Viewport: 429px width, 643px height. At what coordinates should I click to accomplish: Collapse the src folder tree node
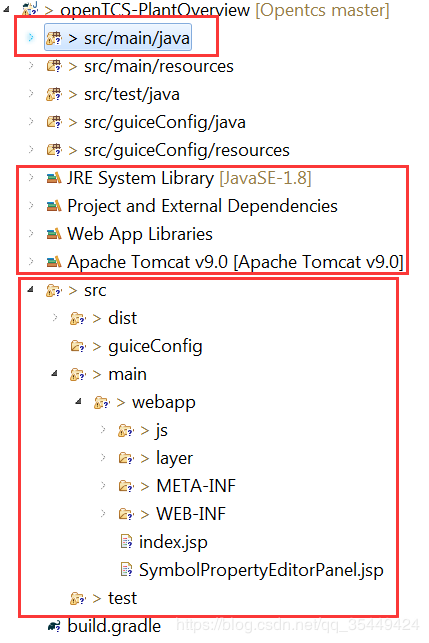(30, 290)
